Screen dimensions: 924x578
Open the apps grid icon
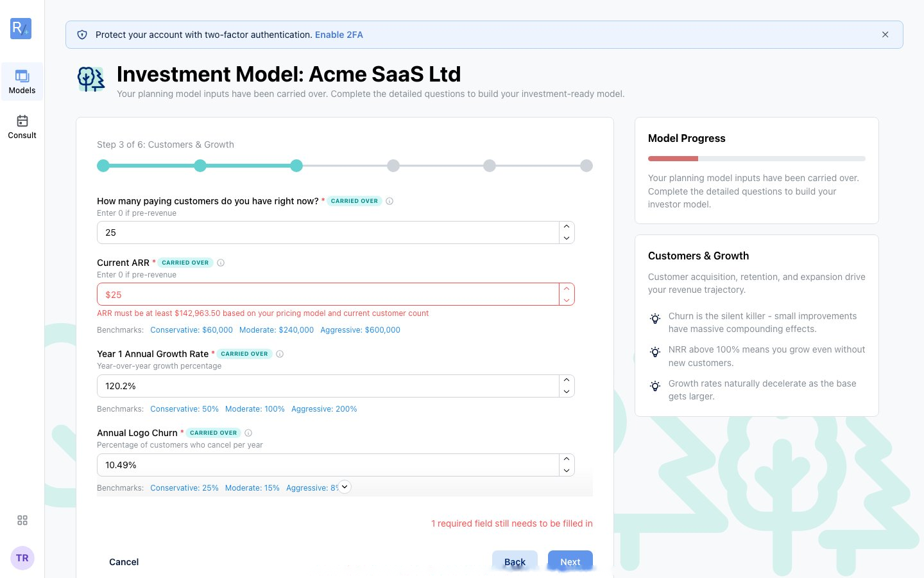click(x=22, y=520)
